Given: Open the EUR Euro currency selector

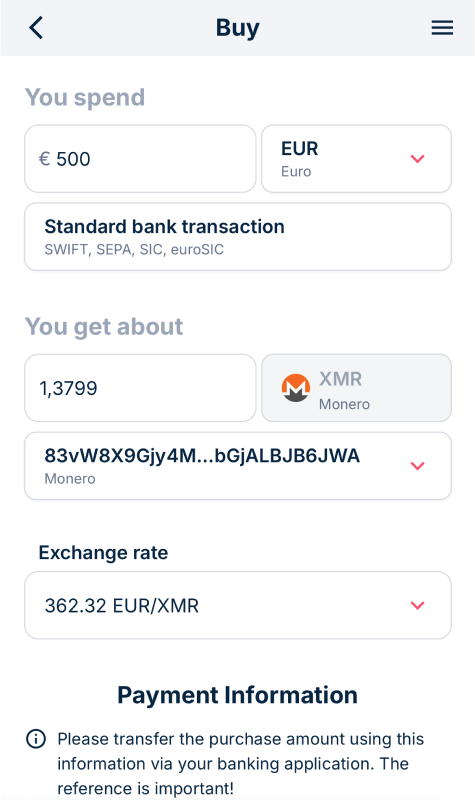Looking at the screenshot, I should click(356, 159).
